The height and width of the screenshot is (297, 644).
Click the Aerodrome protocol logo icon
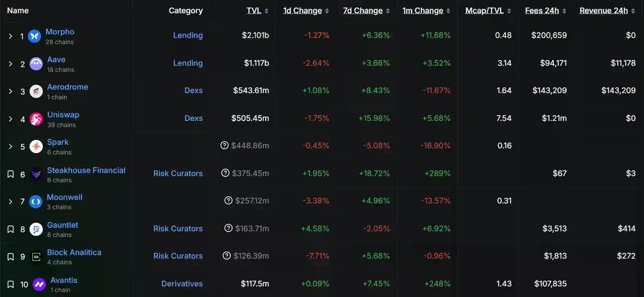[x=36, y=91]
